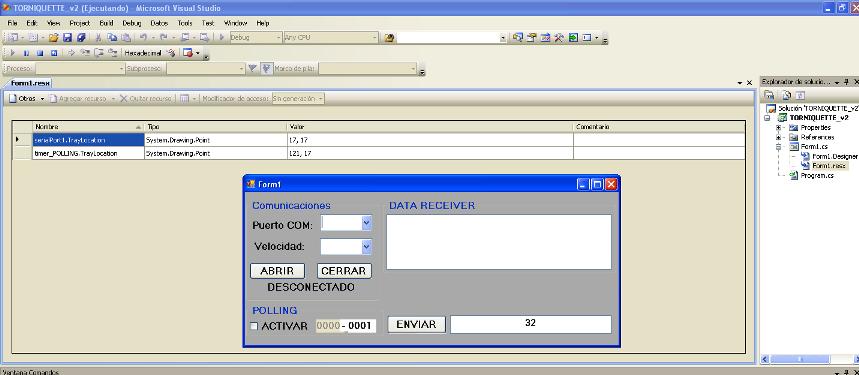Expand the Properties node in Solution Explorer

pos(778,128)
